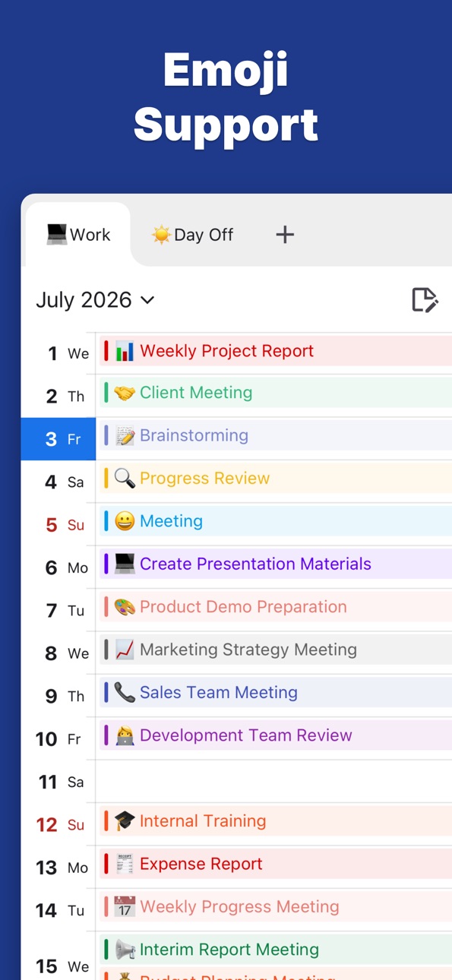Tap magnifying glass emoji on Progress Review
Viewport: 452px width, 980px height.
[x=125, y=479]
